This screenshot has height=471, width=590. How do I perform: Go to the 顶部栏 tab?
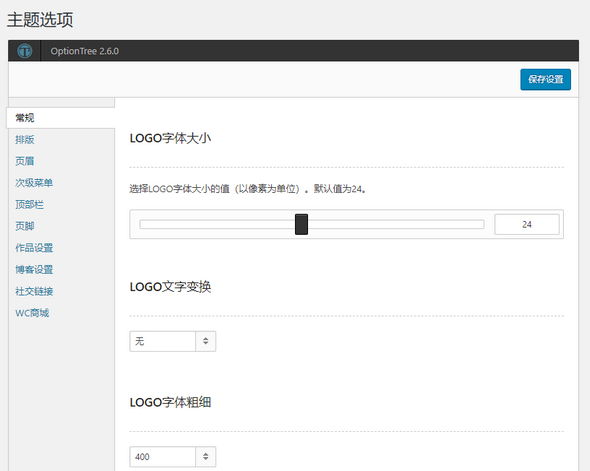[x=29, y=205]
